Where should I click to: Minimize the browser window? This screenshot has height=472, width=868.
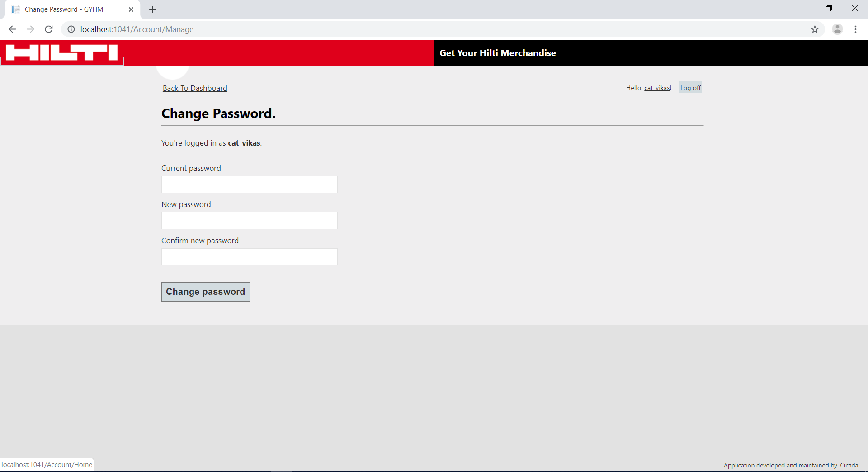coord(803,9)
